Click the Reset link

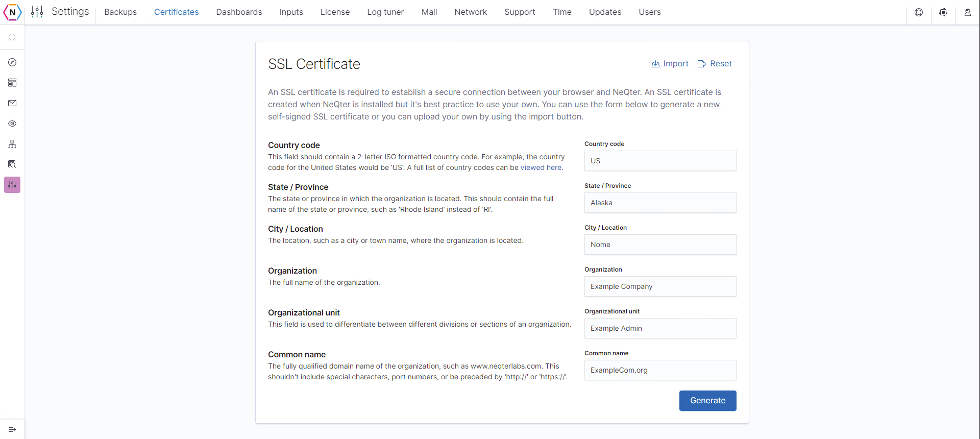coord(721,64)
